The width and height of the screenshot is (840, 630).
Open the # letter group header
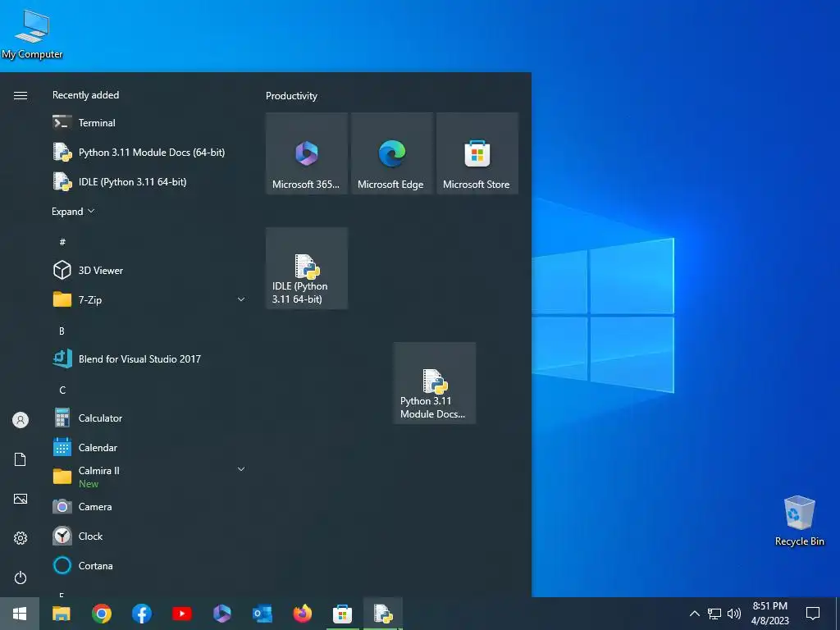pyautogui.click(x=62, y=242)
